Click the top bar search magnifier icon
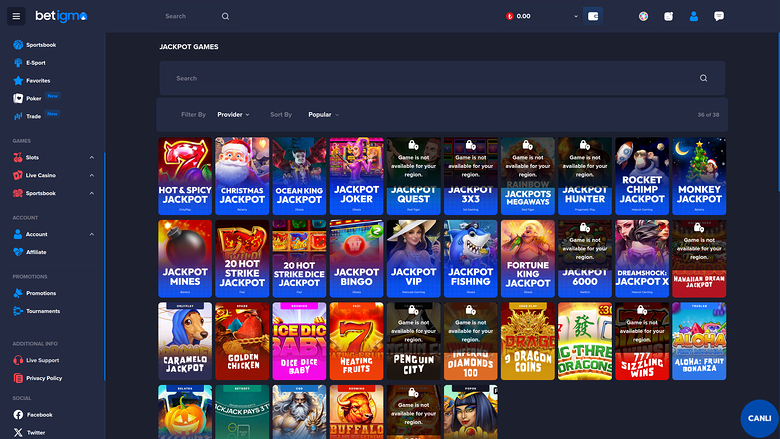The width and height of the screenshot is (780, 439). tap(225, 16)
